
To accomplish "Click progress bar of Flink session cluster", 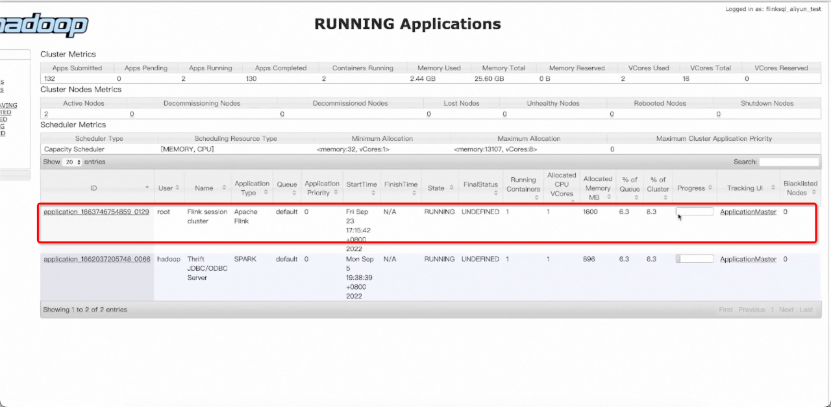I will click(695, 212).
